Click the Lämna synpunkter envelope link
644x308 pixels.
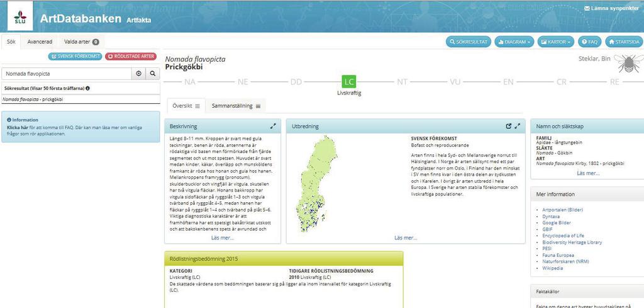coord(611,8)
